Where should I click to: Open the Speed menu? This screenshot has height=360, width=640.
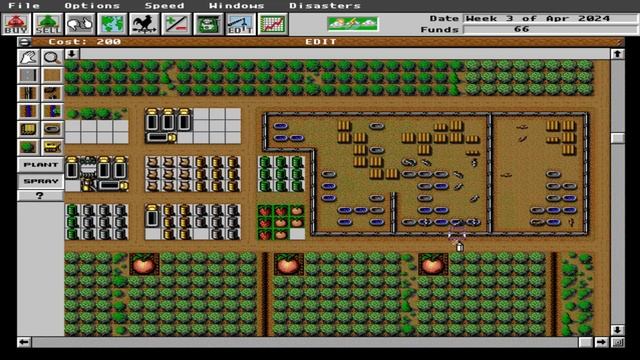[164, 6]
